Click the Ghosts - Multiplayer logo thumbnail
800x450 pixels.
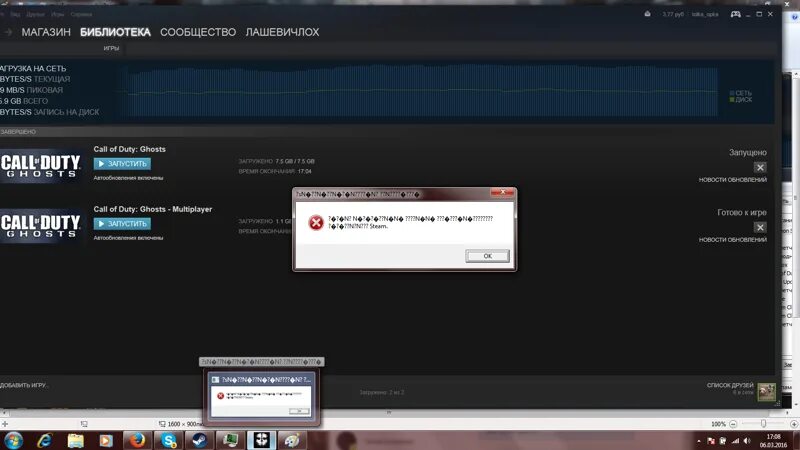tap(41, 226)
